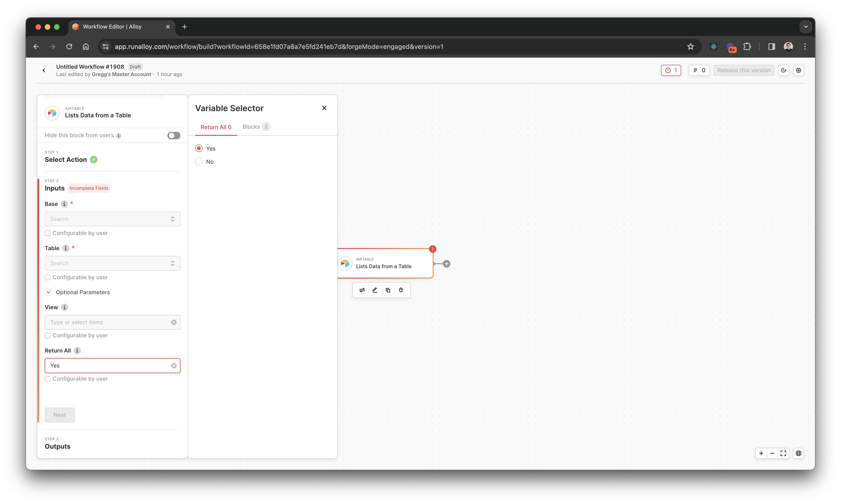This screenshot has width=841, height=504.
Task: Click the browser address bar URL
Action: point(279,47)
